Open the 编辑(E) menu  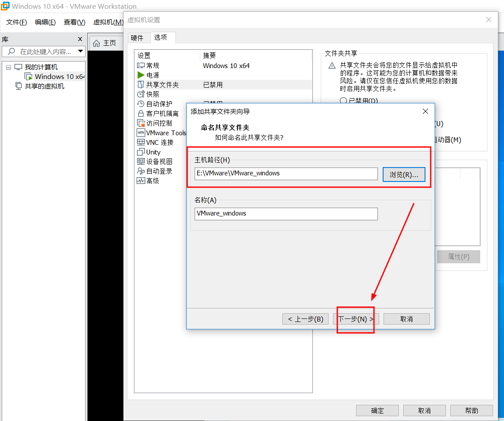point(45,22)
